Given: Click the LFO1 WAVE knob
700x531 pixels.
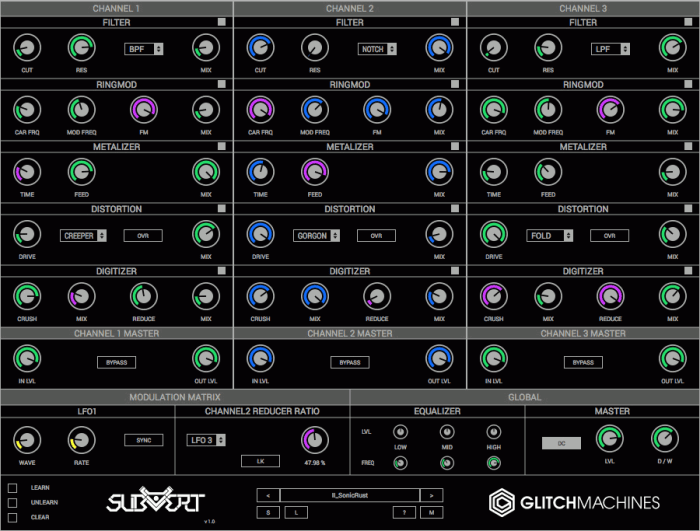Looking at the screenshot, I should click(27, 440).
